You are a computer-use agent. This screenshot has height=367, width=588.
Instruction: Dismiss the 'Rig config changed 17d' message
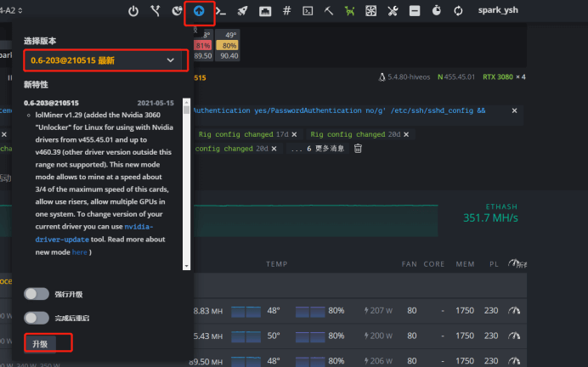(x=294, y=134)
